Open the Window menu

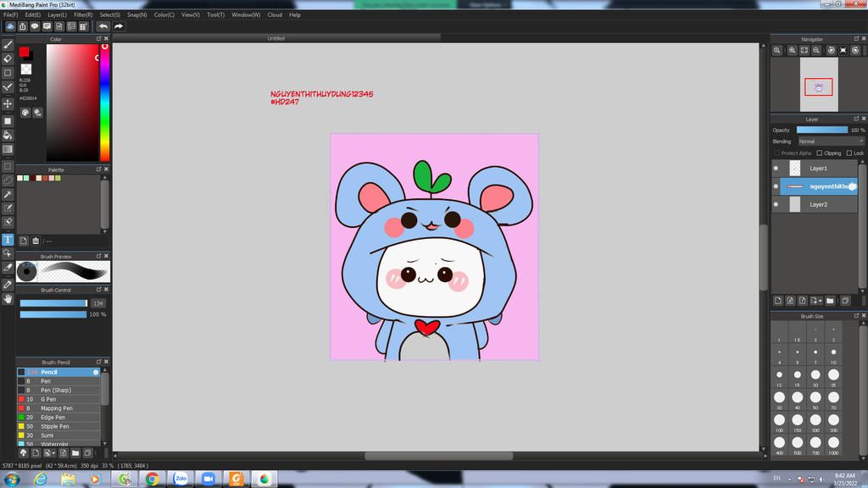click(x=246, y=15)
